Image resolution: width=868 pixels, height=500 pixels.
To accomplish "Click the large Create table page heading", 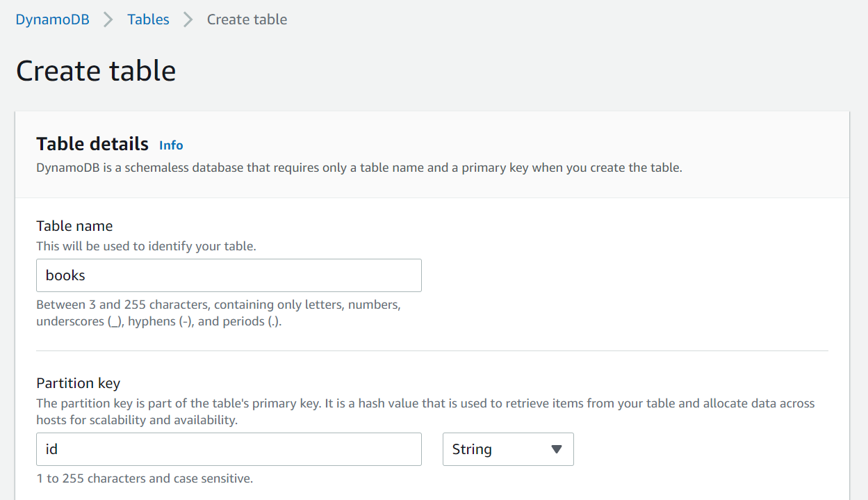I will coord(96,71).
